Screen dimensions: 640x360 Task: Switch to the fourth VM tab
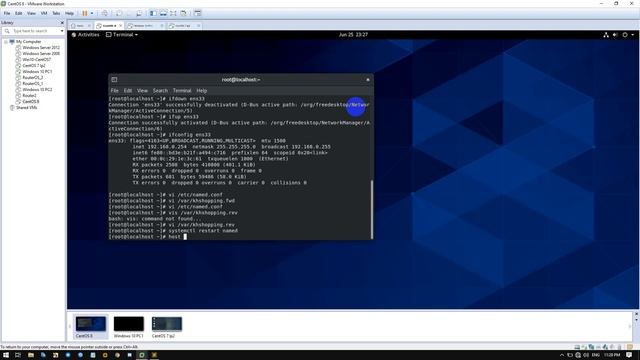point(182,25)
